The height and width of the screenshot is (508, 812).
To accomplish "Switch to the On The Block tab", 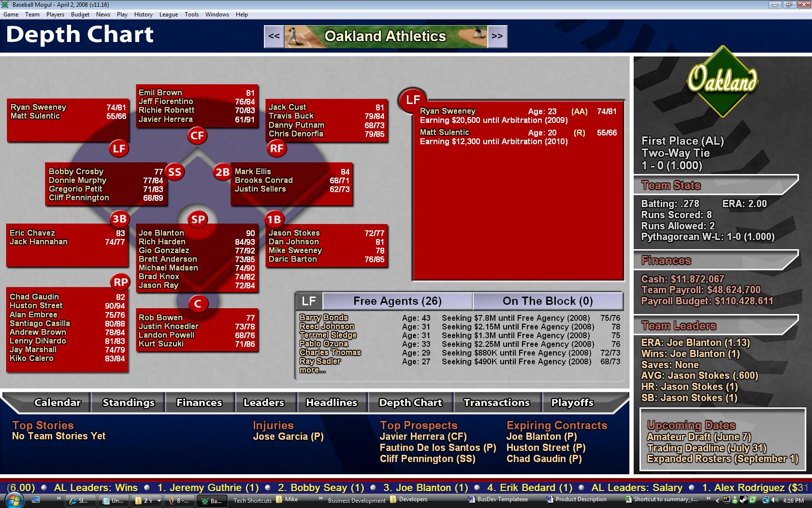I will point(547,301).
